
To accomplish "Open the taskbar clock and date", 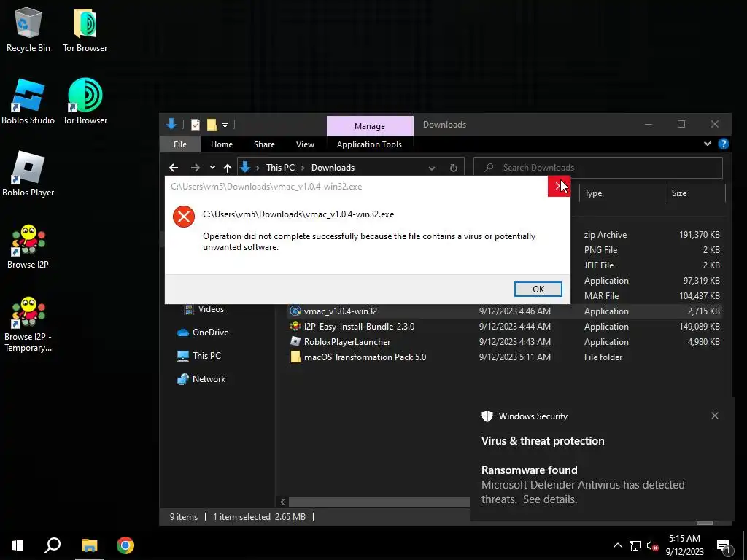I will coord(684,545).
